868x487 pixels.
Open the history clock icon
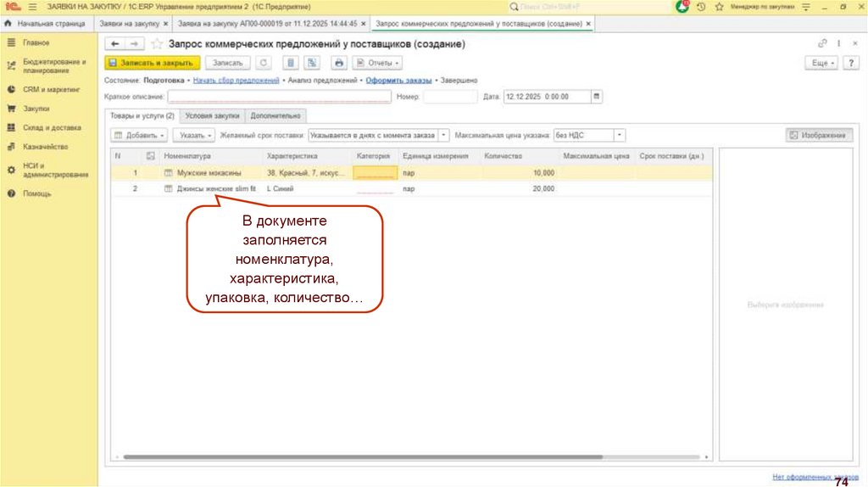[x=701, y=6]
